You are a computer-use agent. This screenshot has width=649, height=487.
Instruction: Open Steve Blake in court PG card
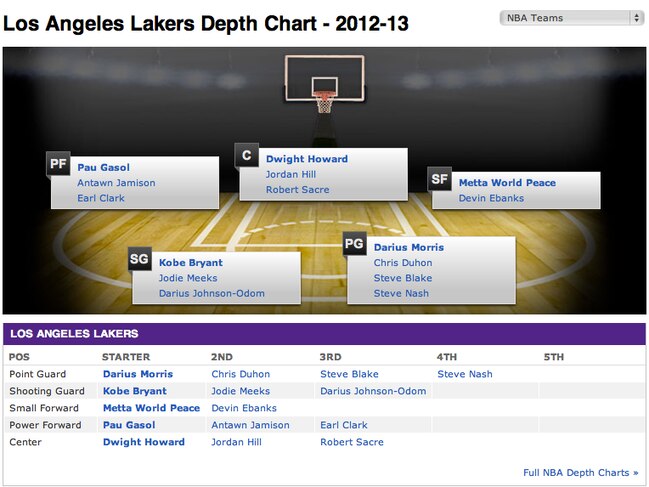(403, 278)
